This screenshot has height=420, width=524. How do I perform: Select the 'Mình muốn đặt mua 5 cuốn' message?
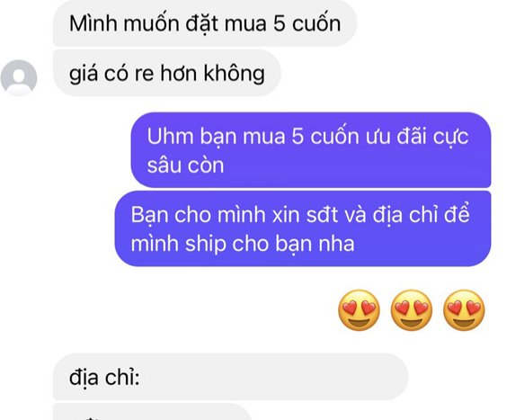pyautogui.click(x=205, y=23)
